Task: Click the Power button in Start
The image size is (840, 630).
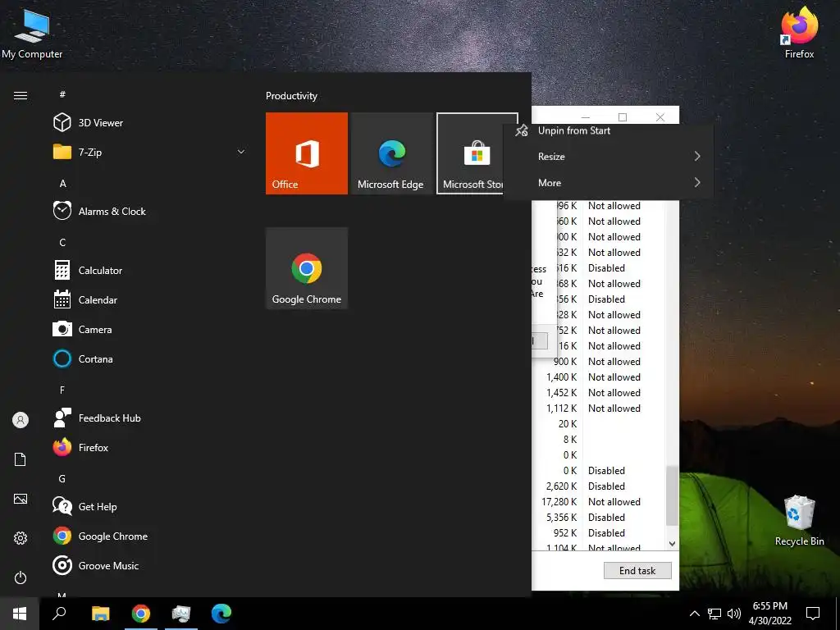Action: pyautogui.click(x=21, y=577)
